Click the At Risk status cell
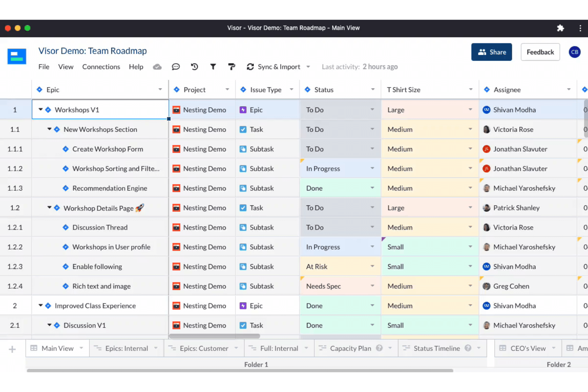 point(340,266)
